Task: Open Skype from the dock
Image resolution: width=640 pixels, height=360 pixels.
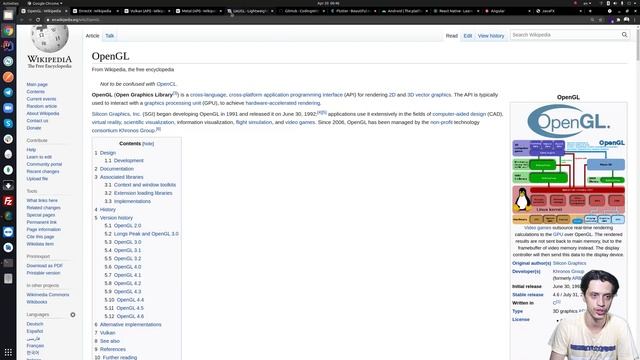Action: click(8, 123)
